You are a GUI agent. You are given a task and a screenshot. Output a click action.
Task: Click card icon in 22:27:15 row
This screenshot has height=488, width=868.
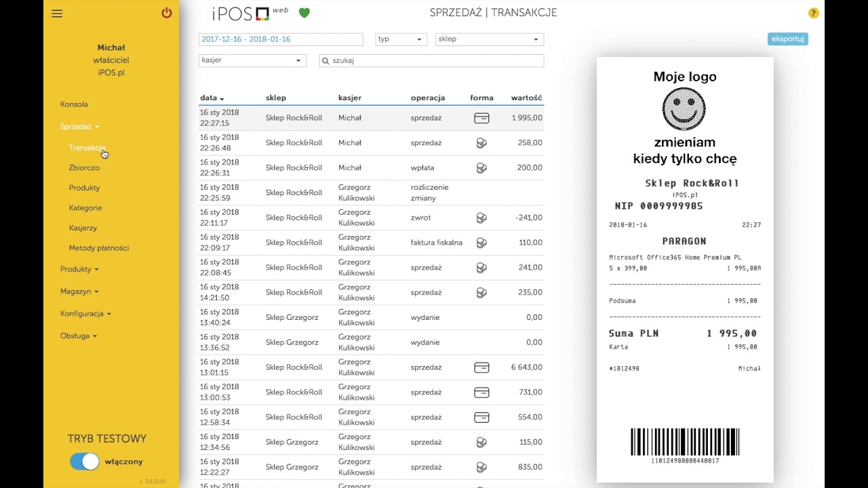point(481,118)
